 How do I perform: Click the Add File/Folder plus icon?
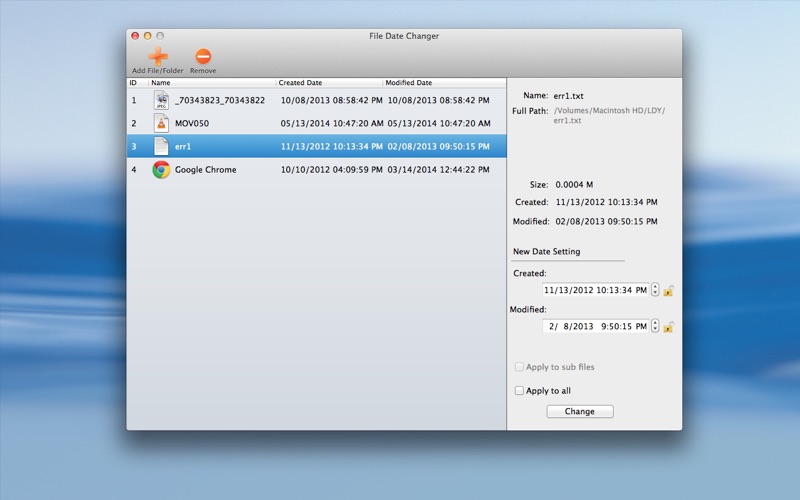[158, 56]
